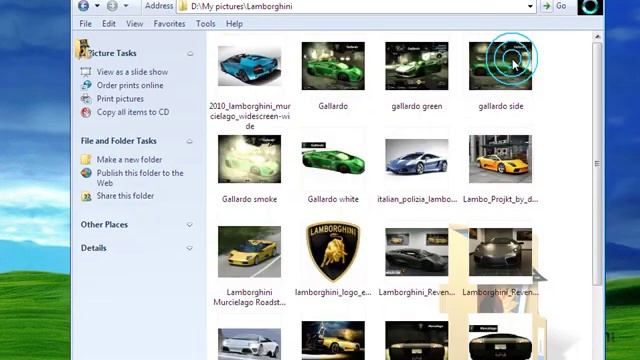Select the Gallardo image thumbnail
Viewport: 640px width, 360px height.
point(333,66)
